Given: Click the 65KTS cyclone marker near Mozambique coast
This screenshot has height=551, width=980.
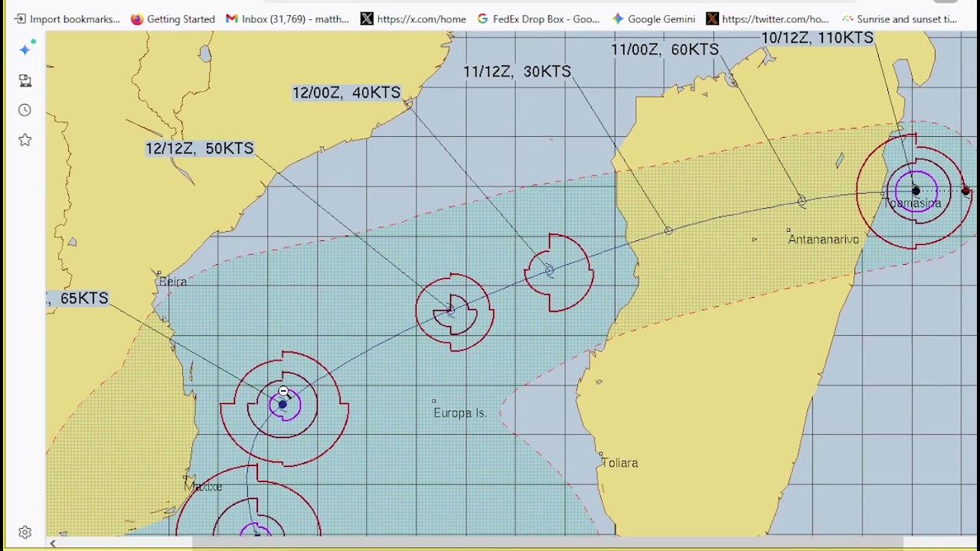Looking at the screenshot, I should (283, 404).
